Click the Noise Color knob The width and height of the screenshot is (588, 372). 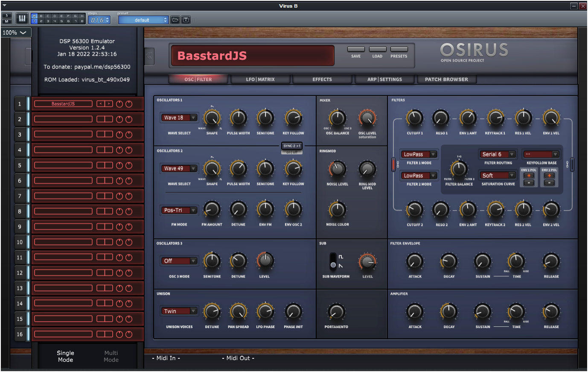[337, 209]
